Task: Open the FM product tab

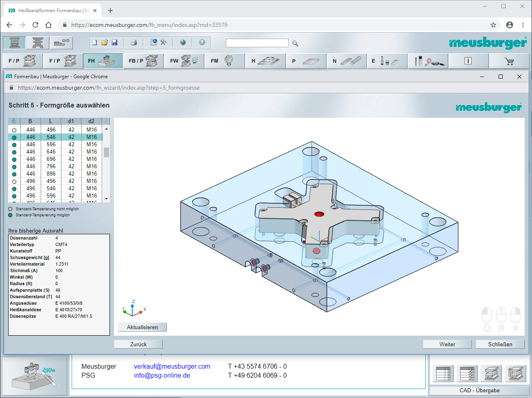Action: coord(224,61)
